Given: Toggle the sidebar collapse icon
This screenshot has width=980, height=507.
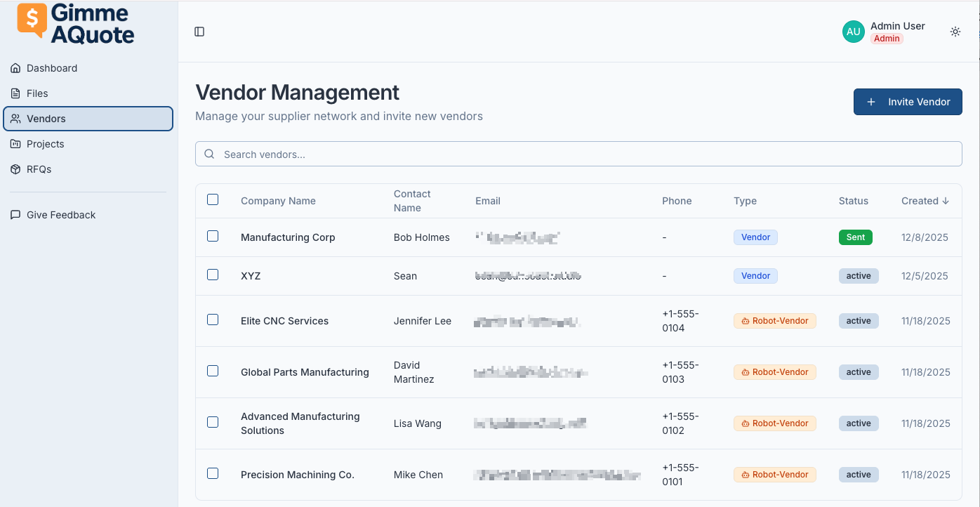Looking at the screenshot, I should click(199, 32).
